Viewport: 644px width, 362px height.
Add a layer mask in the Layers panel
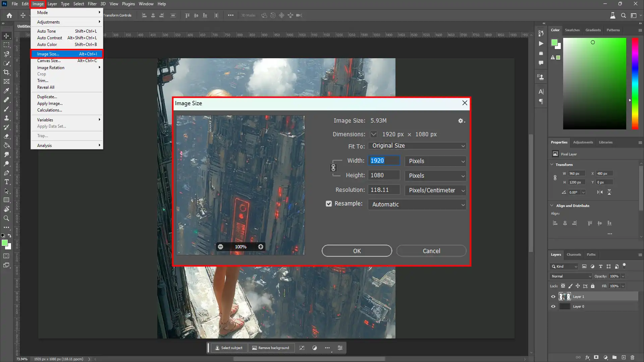point(597,357)
